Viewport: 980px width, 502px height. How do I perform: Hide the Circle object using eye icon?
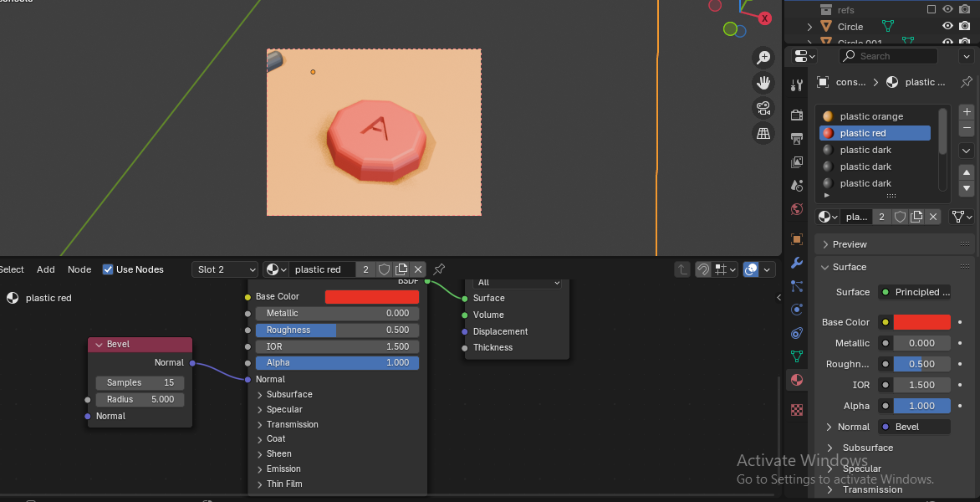point(947,27)
